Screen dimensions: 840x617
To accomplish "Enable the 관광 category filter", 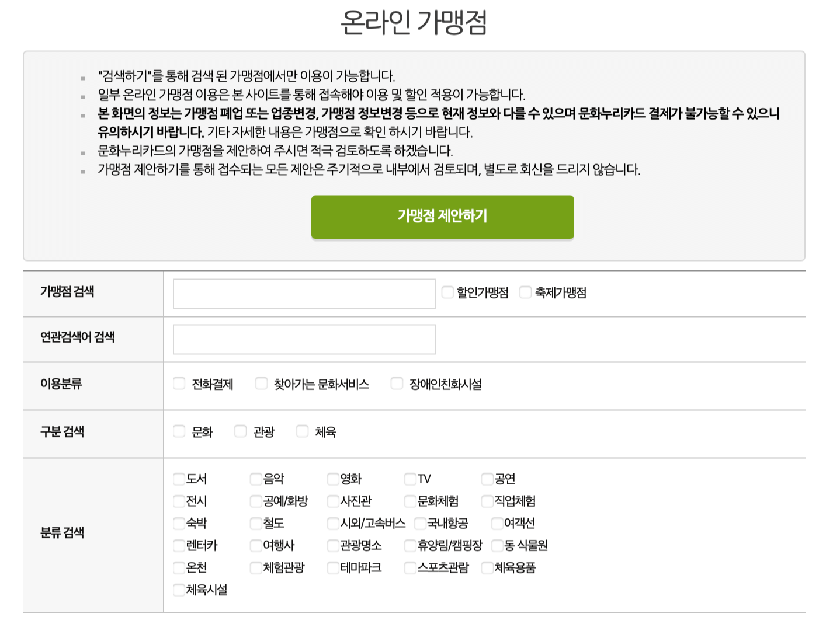I will (x=240, y=431).
